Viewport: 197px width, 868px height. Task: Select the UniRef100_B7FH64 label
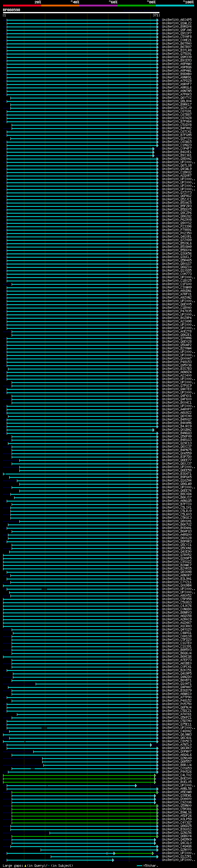coord(177,122)
